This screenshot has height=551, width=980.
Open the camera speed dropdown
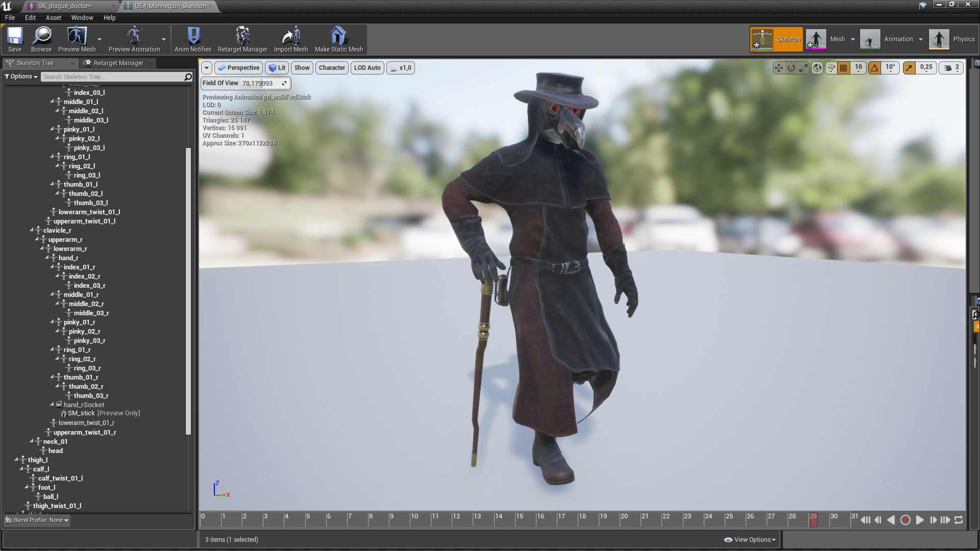click(x=951, y=68)
